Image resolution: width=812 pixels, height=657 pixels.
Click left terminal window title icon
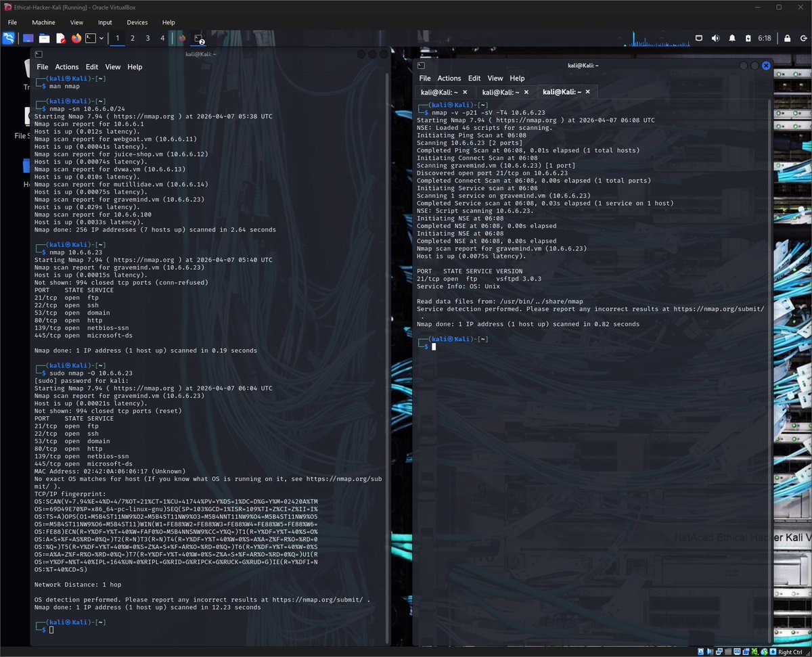click(x=39, y=54)
